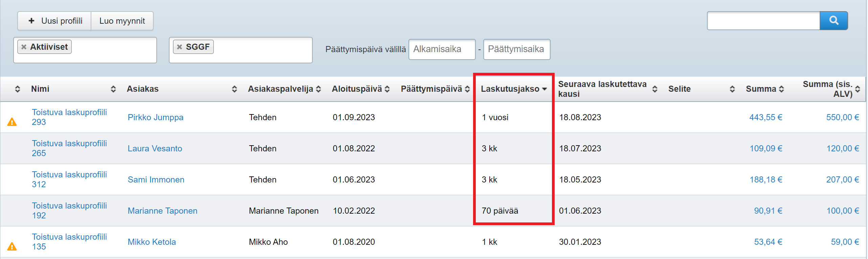Focus the Päättymisaika date field

point(516,49)
